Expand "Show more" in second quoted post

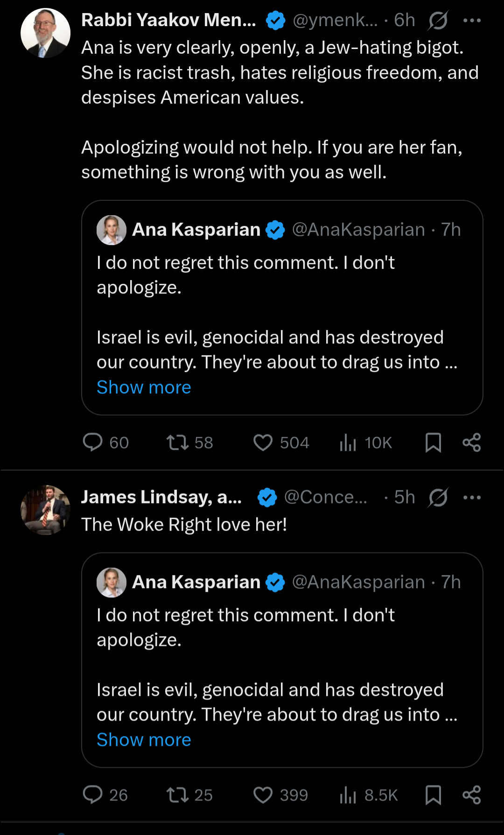coord(144,740)
